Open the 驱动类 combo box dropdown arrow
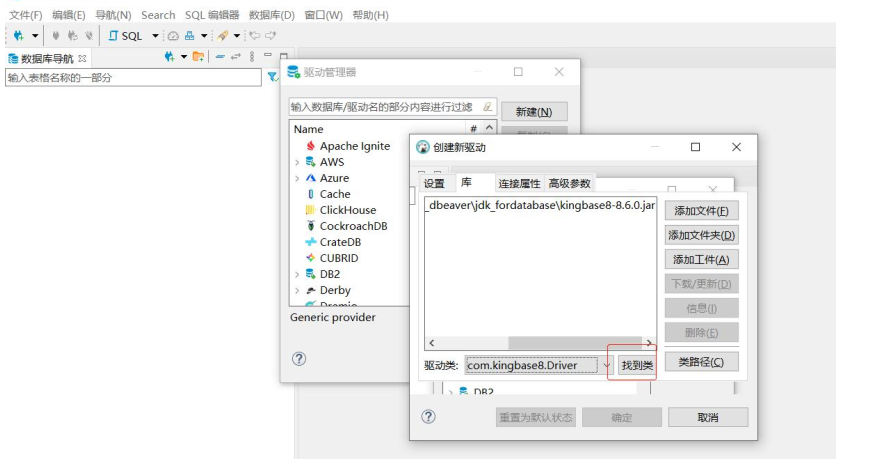This screenshot has height=476, width=882. (x=606, y=365)
